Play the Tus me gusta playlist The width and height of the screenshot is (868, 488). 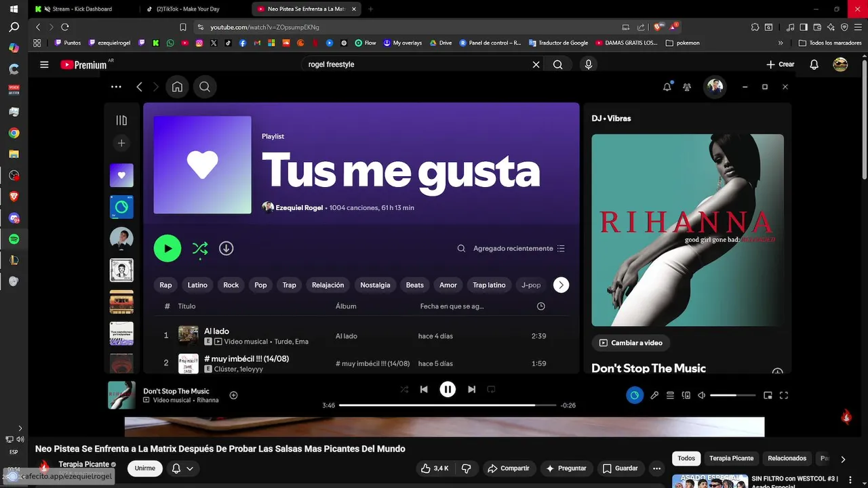click(167, 248)
